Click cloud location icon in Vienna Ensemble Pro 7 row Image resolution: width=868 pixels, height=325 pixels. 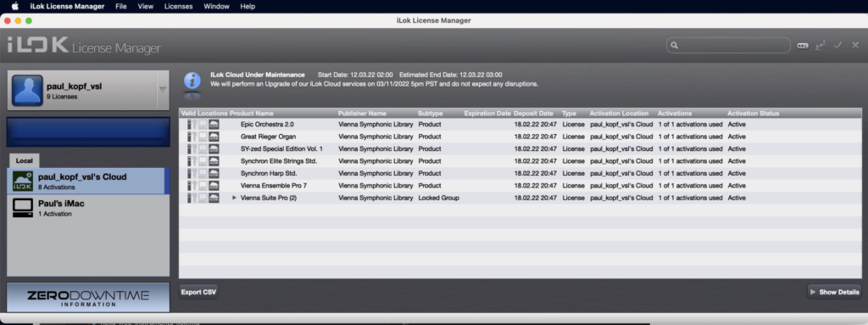pos(214,185)
